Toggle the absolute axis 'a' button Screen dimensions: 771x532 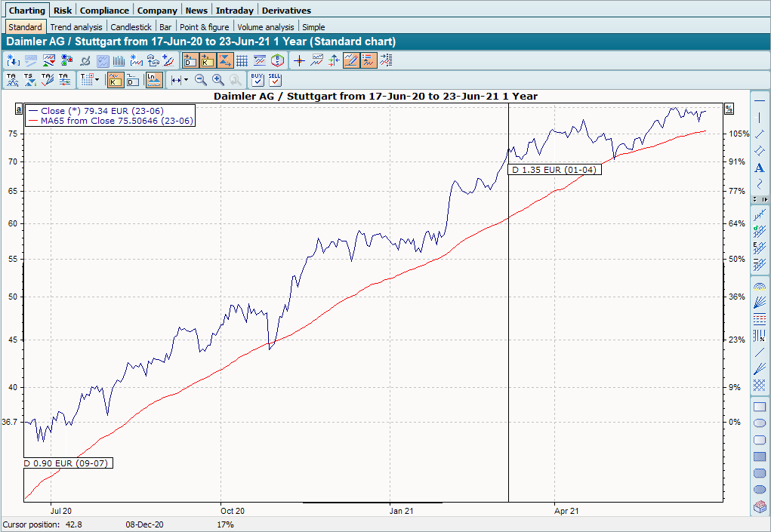pyautogui.click(x=18, y=109)
